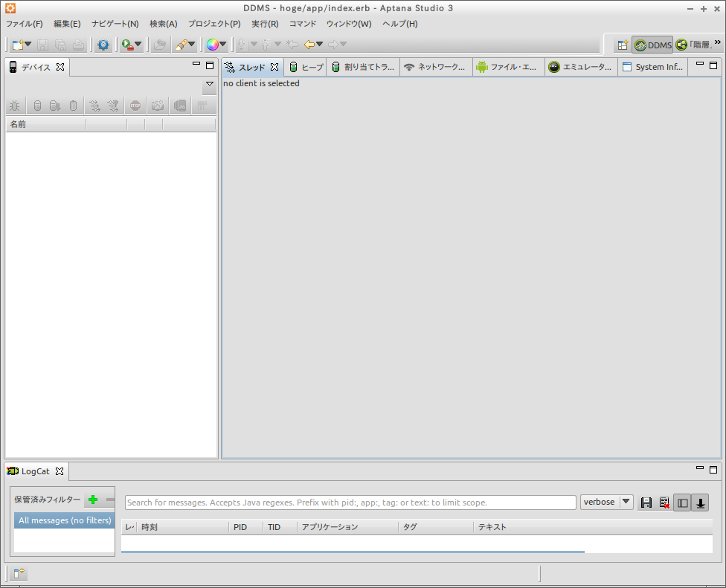Image resolution: width=726 pixels, height=588 pixels.
Task: Open the 実行(R) menu
Action: tap(266, 24)
